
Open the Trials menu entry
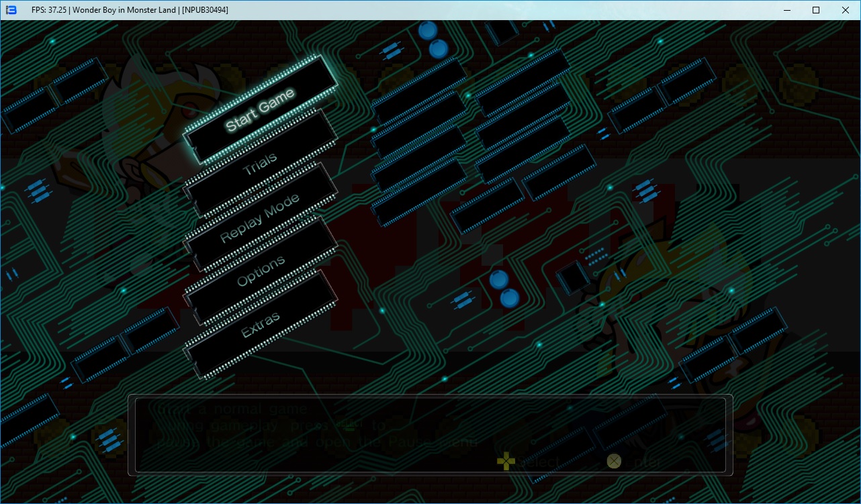[261, 163]
